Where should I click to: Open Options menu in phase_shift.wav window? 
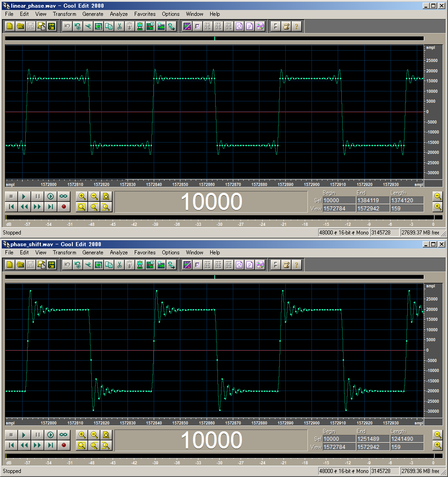(x=170, y=253)
